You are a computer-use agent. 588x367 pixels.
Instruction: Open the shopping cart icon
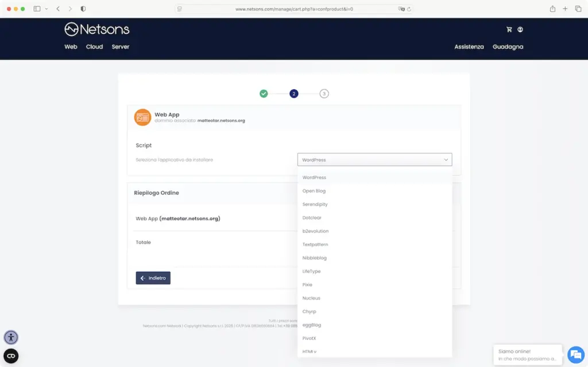click(509, 29)
